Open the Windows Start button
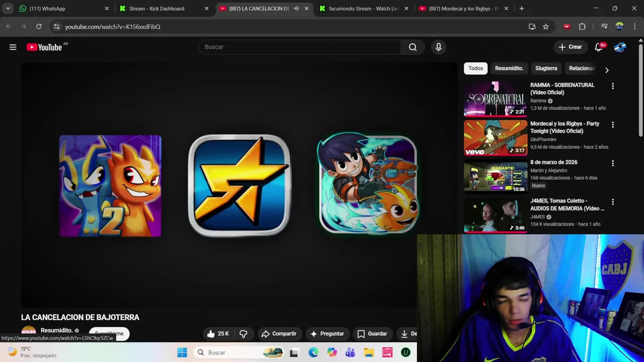This screenshot has height=362, width=644. [x=182, y=352]
